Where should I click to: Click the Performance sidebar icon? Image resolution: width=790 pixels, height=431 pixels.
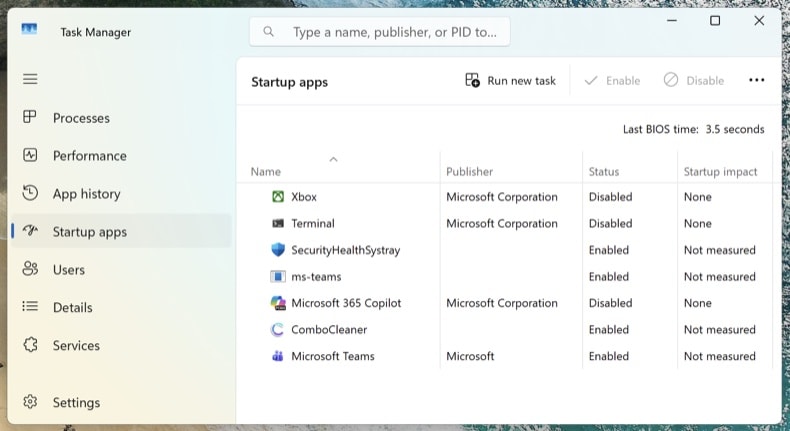[30, 155]
